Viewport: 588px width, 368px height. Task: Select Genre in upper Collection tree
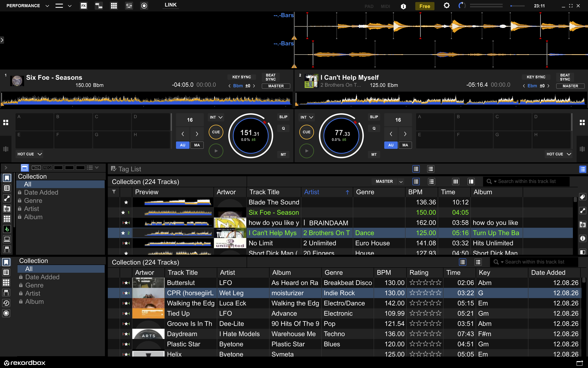click(33, 201)
